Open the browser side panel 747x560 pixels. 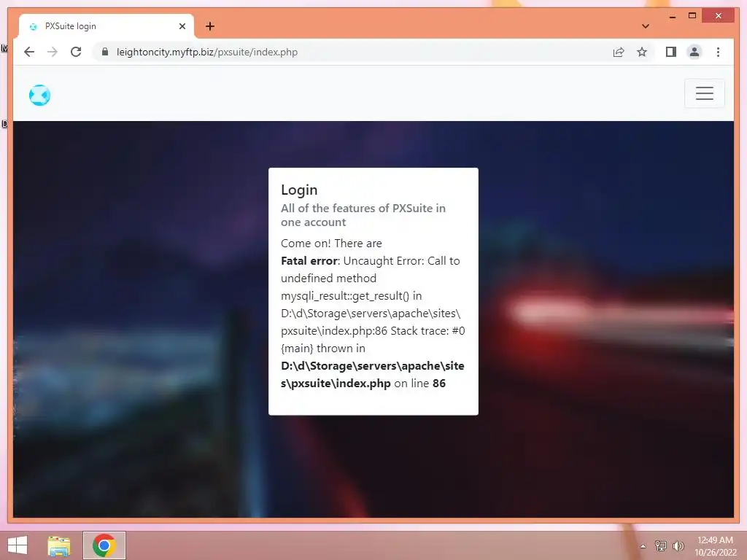pos(671,52)
